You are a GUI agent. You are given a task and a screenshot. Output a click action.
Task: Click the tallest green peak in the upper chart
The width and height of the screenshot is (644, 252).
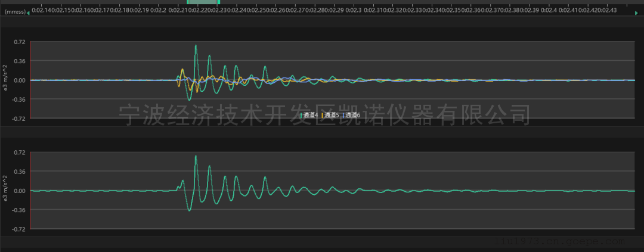coord(196,45)
